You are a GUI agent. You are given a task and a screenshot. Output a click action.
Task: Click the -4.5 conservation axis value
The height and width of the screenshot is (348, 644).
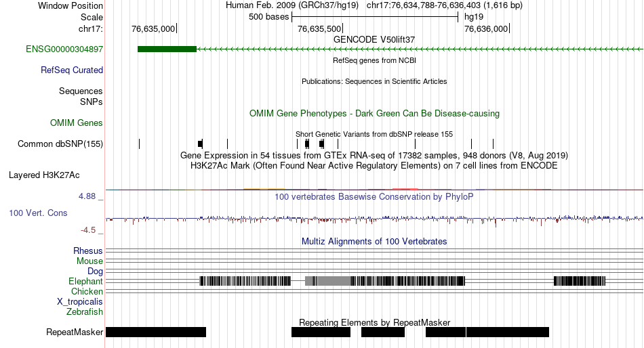tap(88, 230)
